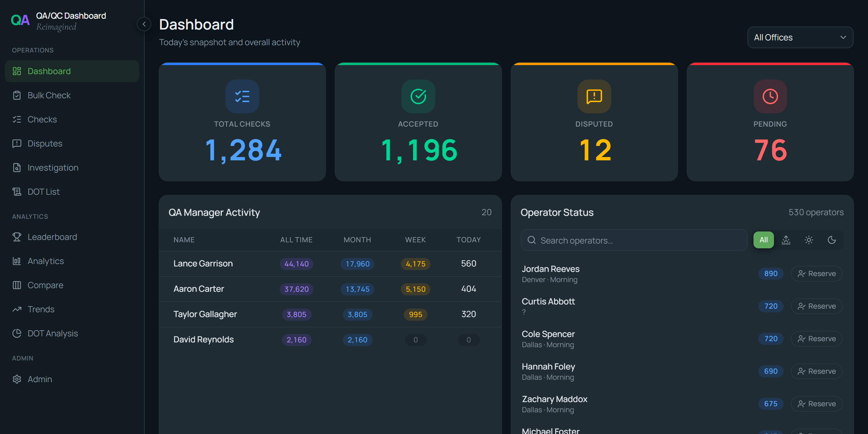Image resolution: width=868 pixels, height=434 pixels.
Task: Reserve operator Jordan Reeves
Action: pyautogui.click(x=816, y=274)
